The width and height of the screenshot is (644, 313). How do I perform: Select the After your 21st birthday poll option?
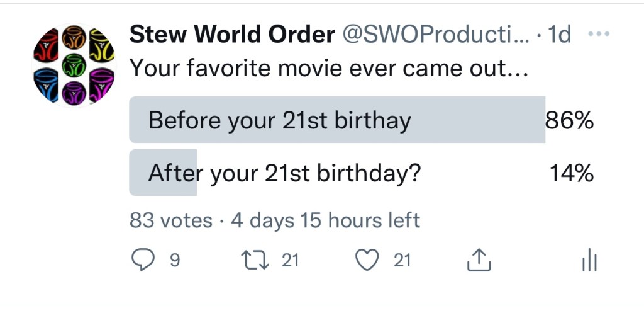pyautogui.click(x=284, y=173)
